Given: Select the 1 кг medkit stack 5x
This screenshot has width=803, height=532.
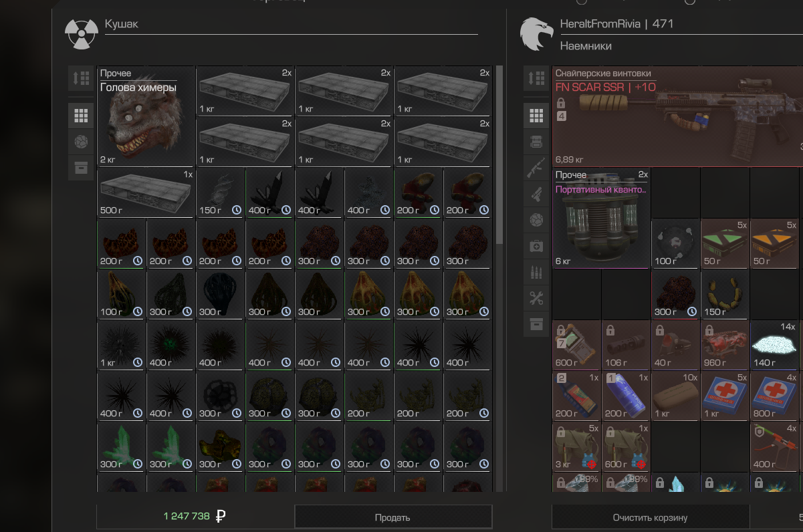Looking at the screenshot, I should coord(725,396).
